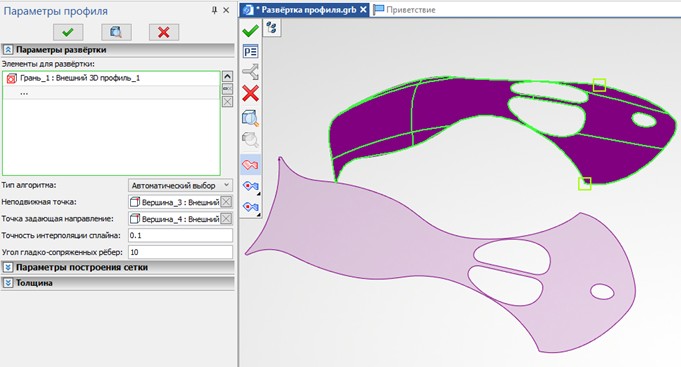The image size is (681, 367).
Task: Cancel with red X in parameters panel
Action: coord(164,32)
